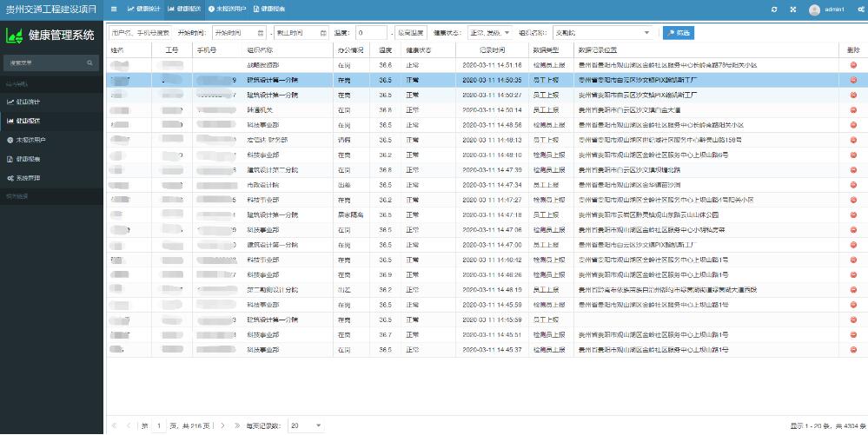This screenshot has width=868, height=435.
Task: Switch to 健康报送 tab in top bar
Action: point(184,10)
